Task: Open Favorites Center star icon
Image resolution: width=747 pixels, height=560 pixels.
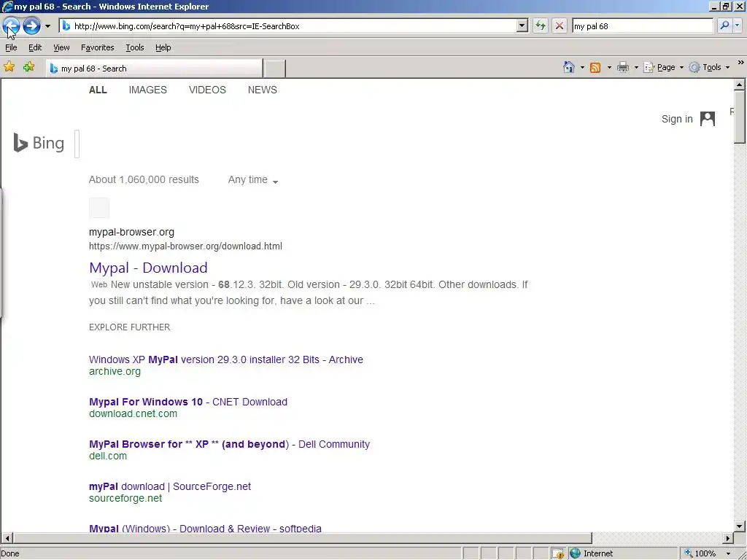Action: (x=9, y=66)
